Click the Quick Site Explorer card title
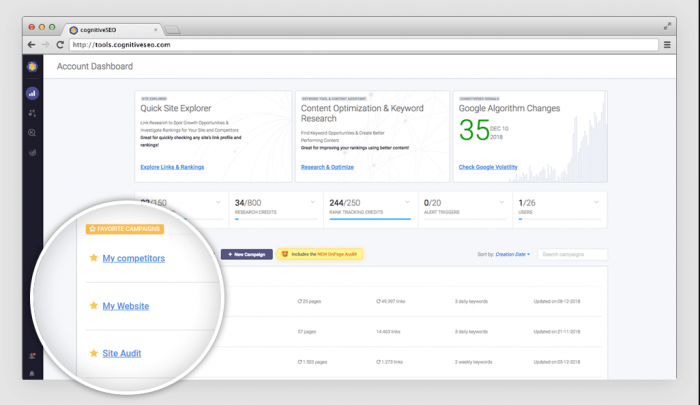Viewport: 700px width, 405px height. tap(176, 108)
